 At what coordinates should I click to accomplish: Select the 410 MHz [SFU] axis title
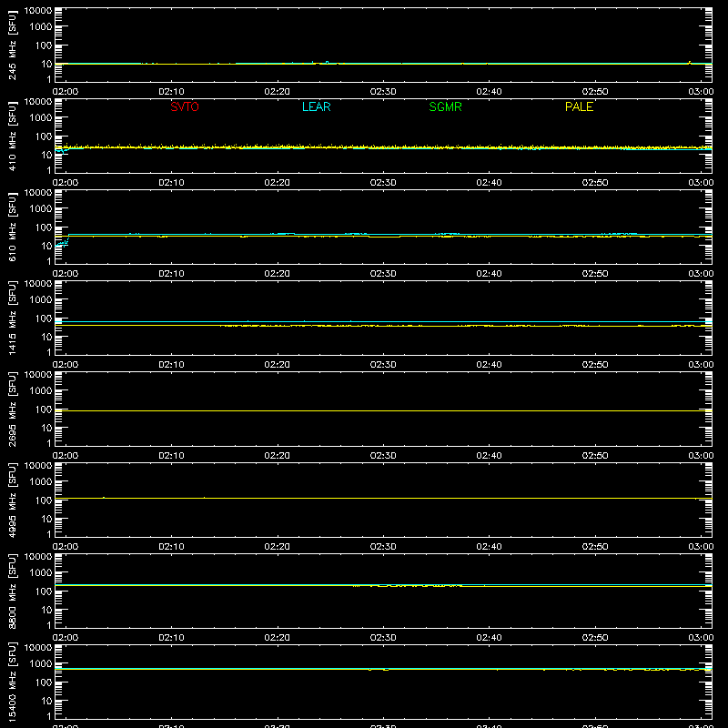12,136
